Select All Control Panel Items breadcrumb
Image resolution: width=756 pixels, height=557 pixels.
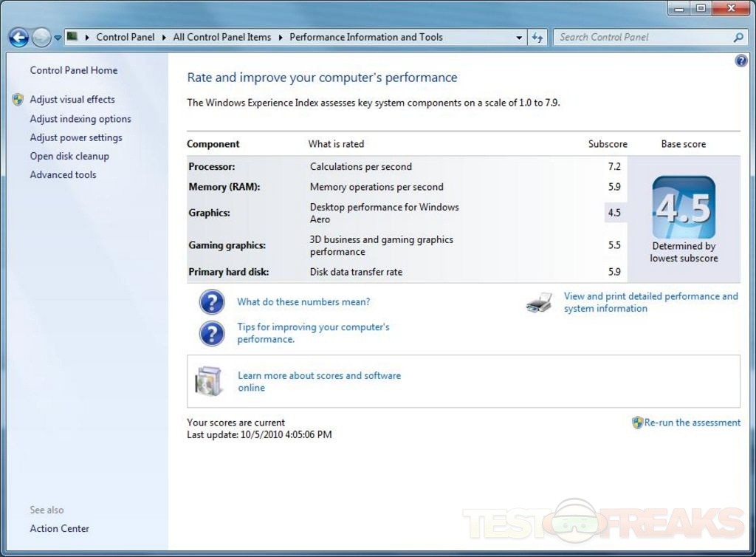pyautogui.click(x=221, y=37)
